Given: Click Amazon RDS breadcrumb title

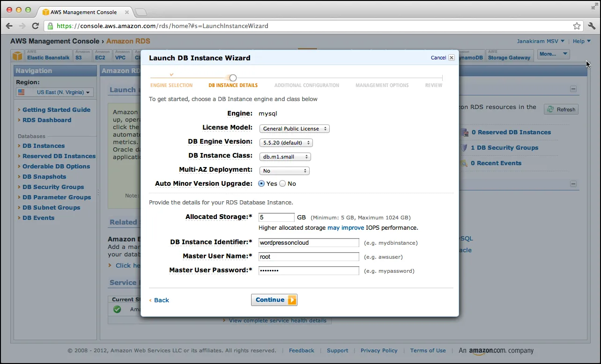Looking at the screenshot, I should [128, 41].
